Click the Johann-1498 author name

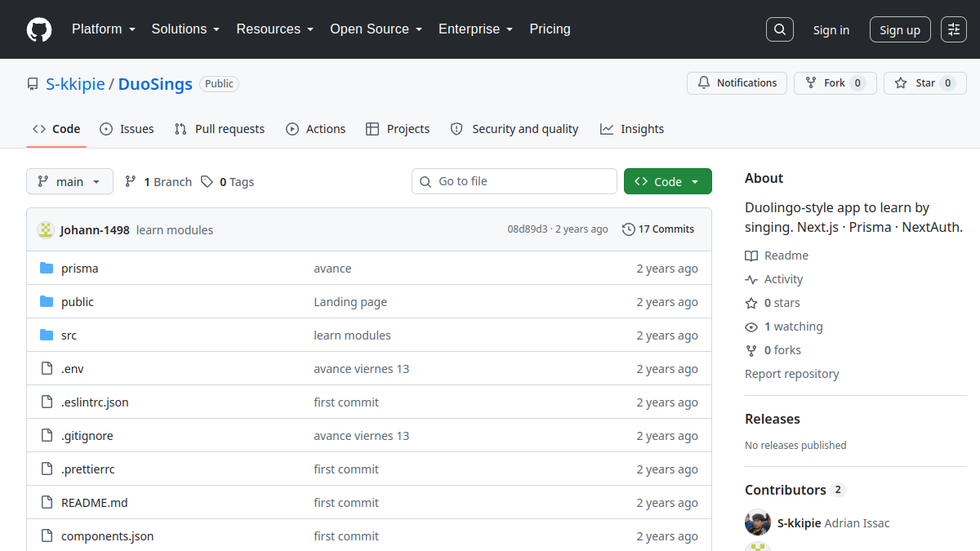pyautogui.click(x=95, y=230)
